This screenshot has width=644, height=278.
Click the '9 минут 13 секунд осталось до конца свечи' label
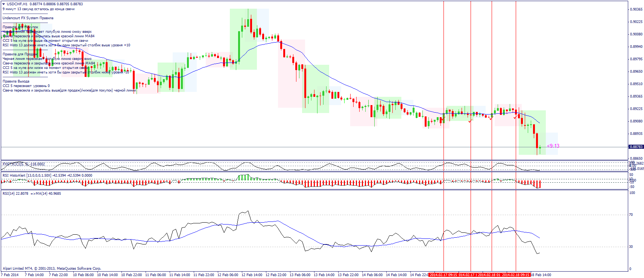point(38,9)
